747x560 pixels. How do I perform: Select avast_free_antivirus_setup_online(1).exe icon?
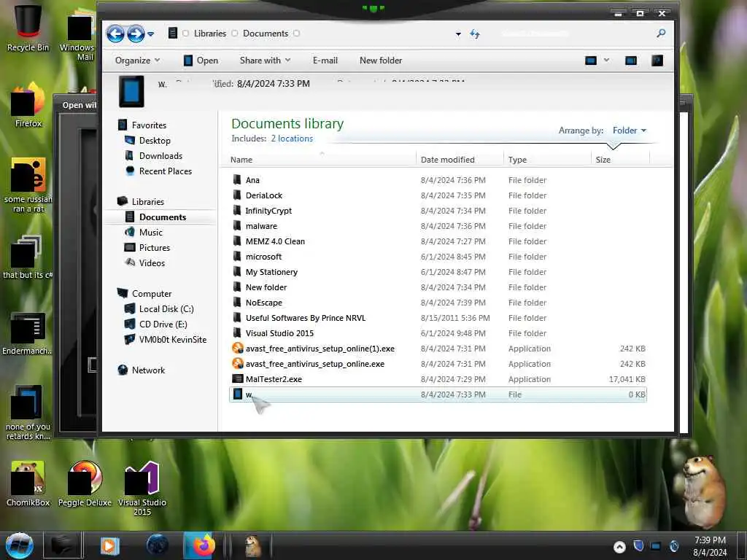[237, 349]
